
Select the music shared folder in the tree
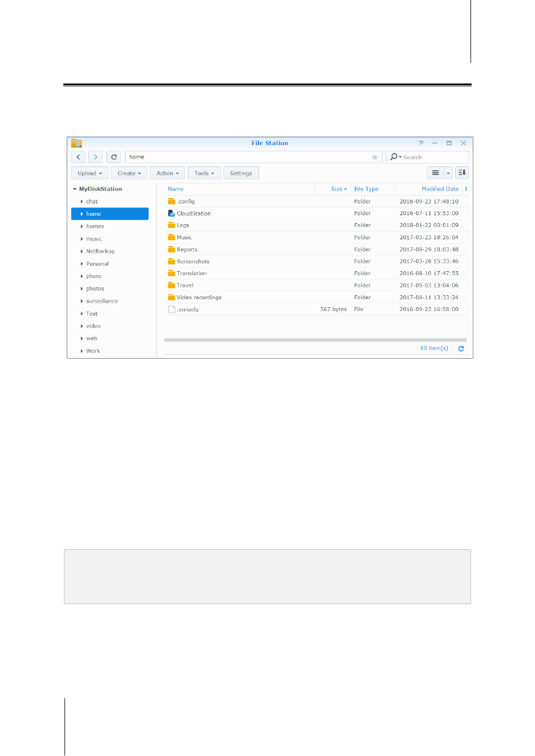tap(94, 239)
